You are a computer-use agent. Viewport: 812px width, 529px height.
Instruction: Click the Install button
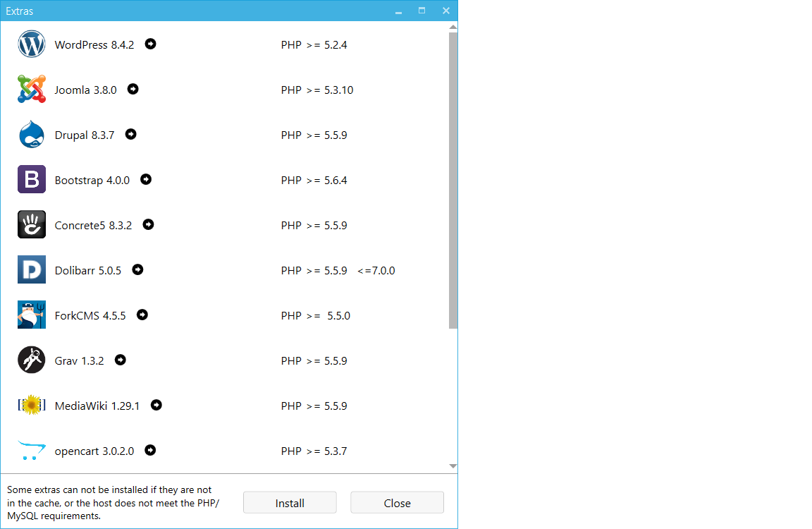290,503
